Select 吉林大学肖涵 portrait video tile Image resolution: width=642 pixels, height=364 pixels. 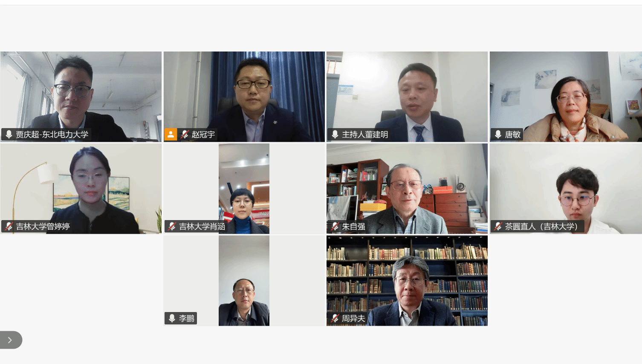[244, 189]
